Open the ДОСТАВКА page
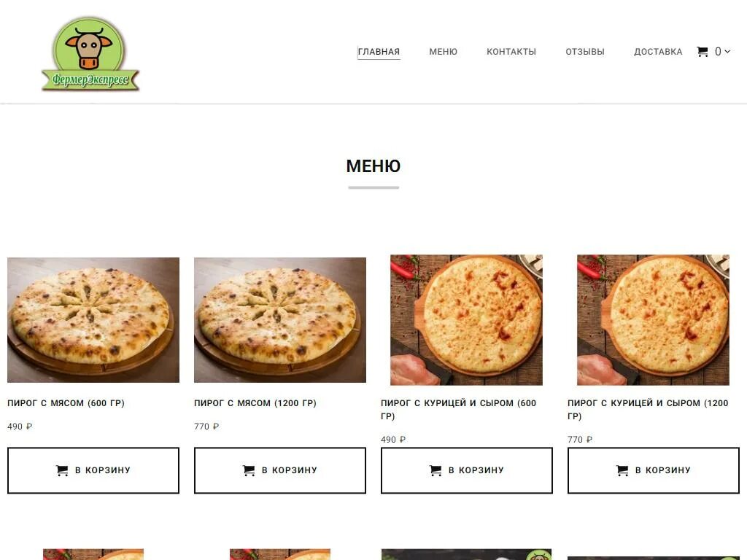The width and height of the screenshot is (747, 560). click(658, 52)
